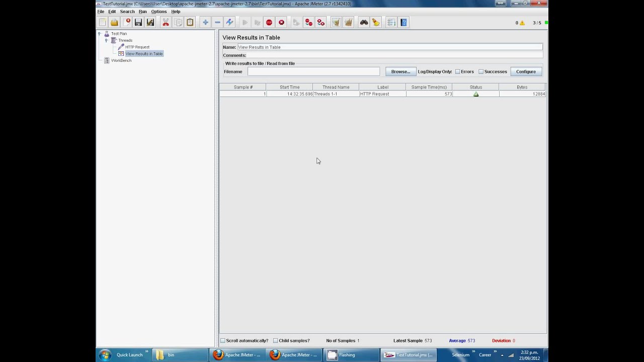Image resolution: width=644 pixels, height=362 pixels.
Task: Switch to the Flashing taskbar window
Action: 351,355
